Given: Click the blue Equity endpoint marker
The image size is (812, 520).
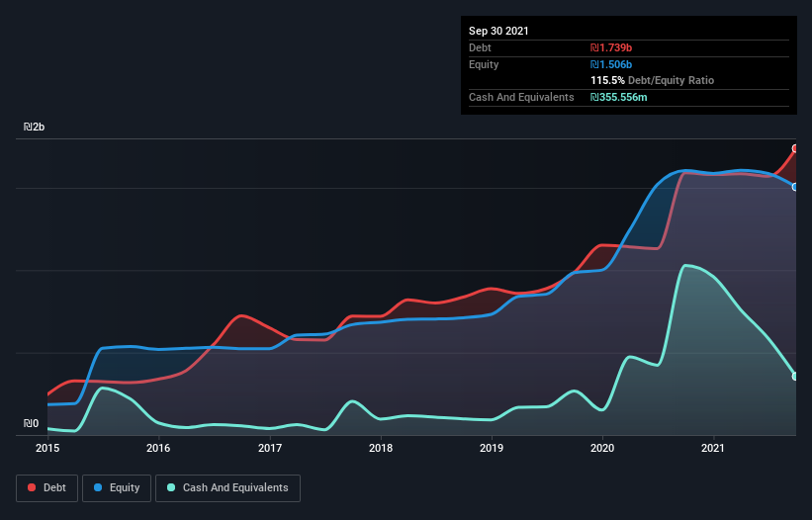Looking at the screenshot, I should click(795, 187).
